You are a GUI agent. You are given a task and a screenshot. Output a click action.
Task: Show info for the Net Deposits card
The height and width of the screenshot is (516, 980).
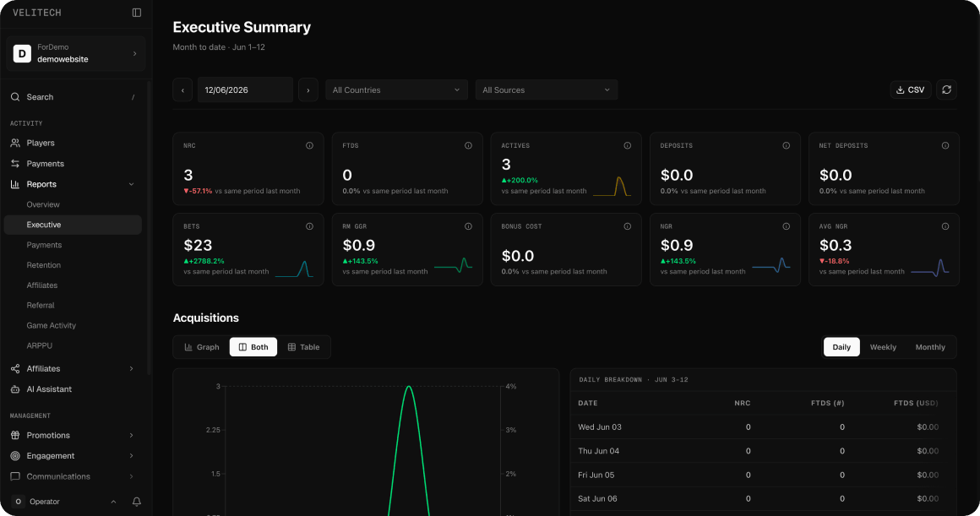pyautogui.click(x=945, y=145)
